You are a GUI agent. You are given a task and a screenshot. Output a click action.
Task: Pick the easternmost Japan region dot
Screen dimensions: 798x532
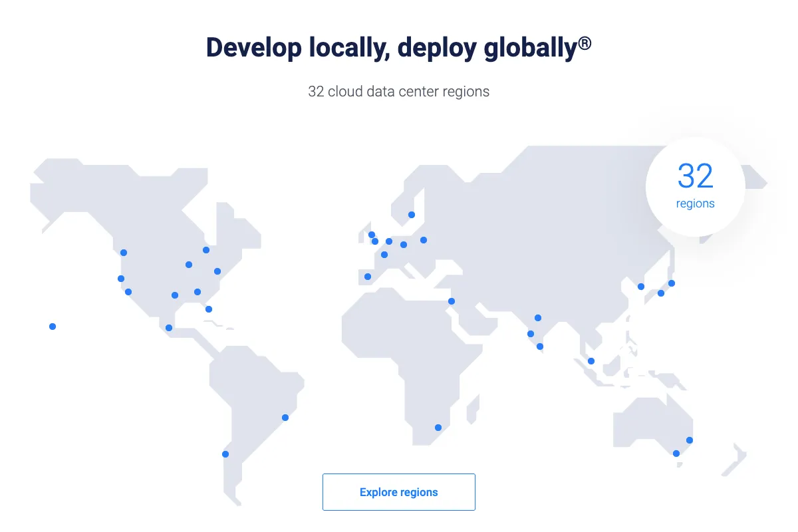pyautogui.click(x=672, y=283)
